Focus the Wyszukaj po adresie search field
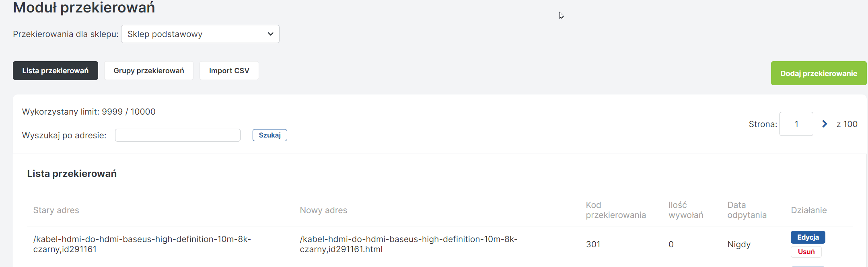868x267 pixels. [178, 135]
